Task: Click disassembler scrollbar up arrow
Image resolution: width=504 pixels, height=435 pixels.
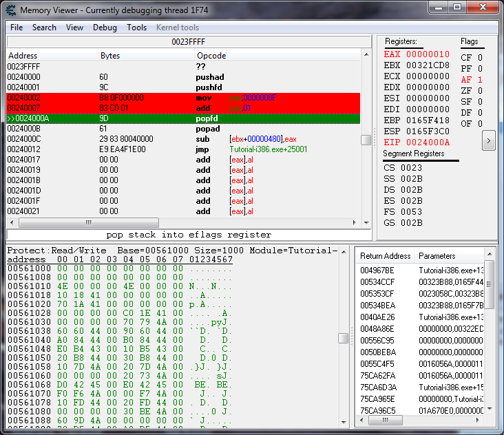Action: click(366, 55)
